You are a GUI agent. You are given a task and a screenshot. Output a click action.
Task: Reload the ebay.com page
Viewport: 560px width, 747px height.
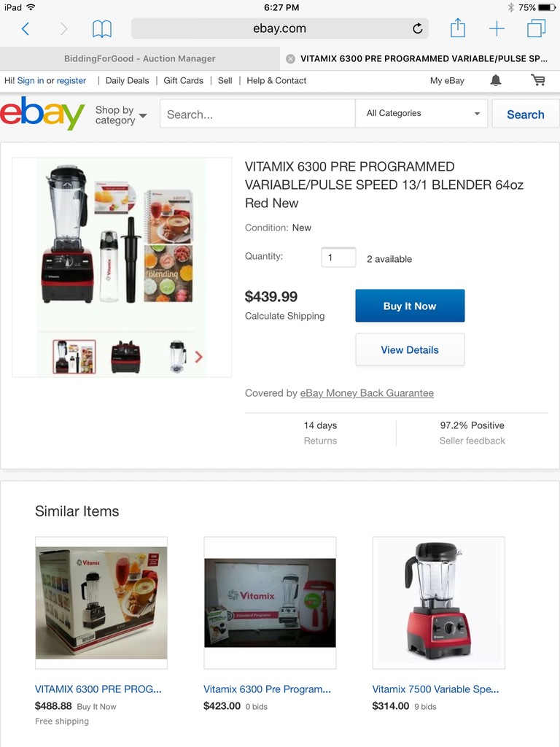pyautogui.click(x=417, y=28)
